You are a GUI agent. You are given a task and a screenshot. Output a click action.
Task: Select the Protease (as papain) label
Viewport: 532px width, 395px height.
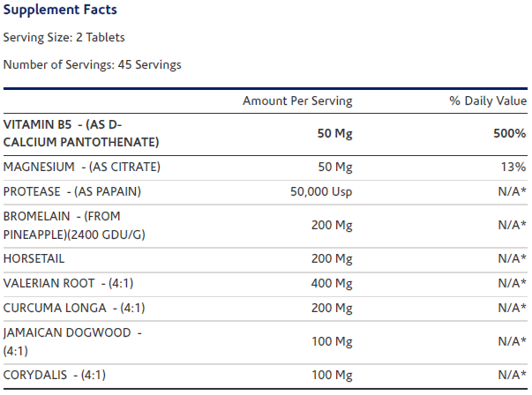click(72, 191)
